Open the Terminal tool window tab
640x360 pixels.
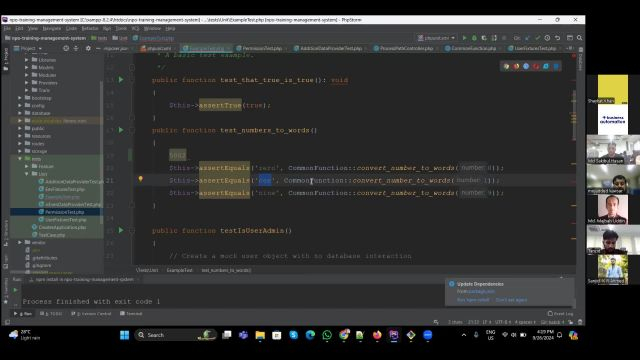(x=131, y=313)
